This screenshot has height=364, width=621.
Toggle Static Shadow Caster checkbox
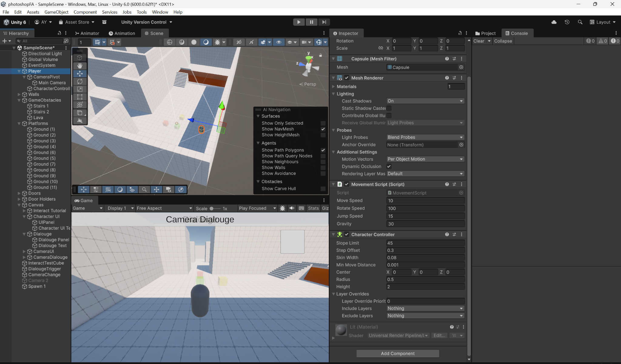click(389, 108)
